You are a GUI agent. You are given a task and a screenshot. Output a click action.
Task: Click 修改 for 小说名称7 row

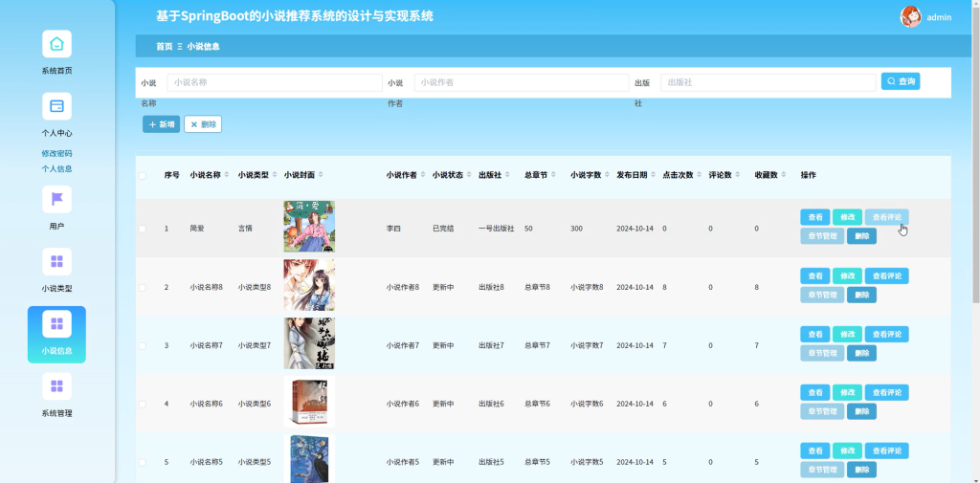pyautogui.click(x=848, y=335)
